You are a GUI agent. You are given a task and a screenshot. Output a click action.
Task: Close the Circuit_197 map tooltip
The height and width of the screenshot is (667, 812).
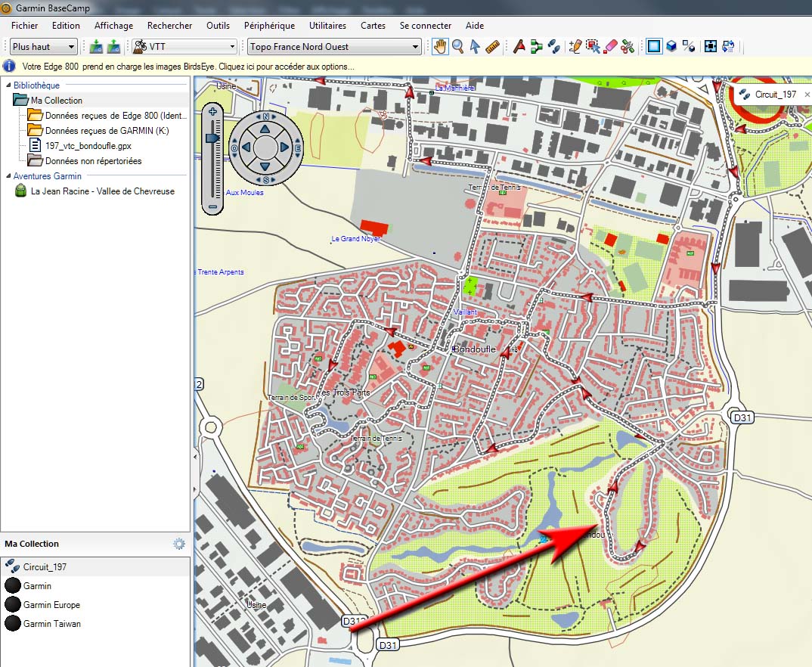(807, 95)
